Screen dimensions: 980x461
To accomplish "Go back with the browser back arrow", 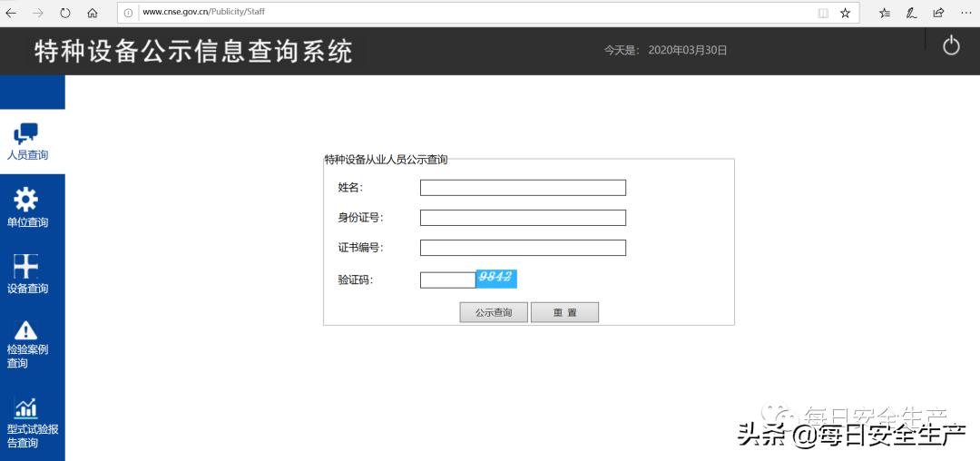I will tap(11, 13).
